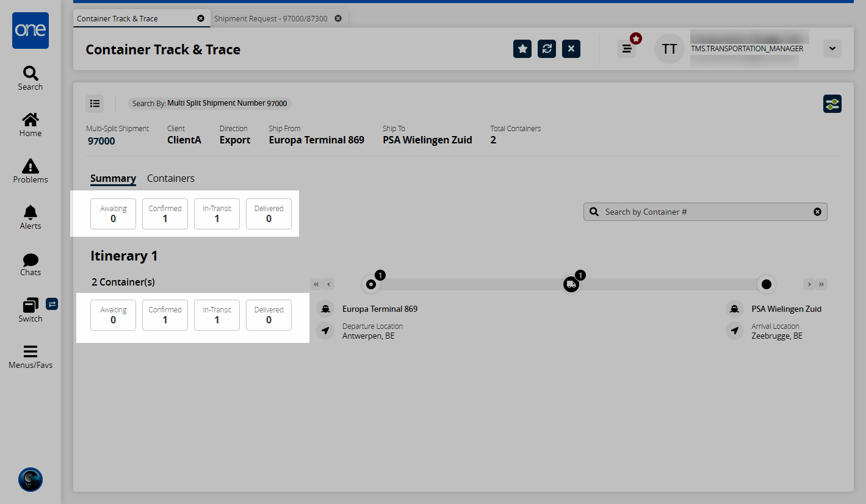Click the Confirmed box under Itinerary 1
This screenshot has height=504, width=866.
pyautogui.click(x=165, y=315)
